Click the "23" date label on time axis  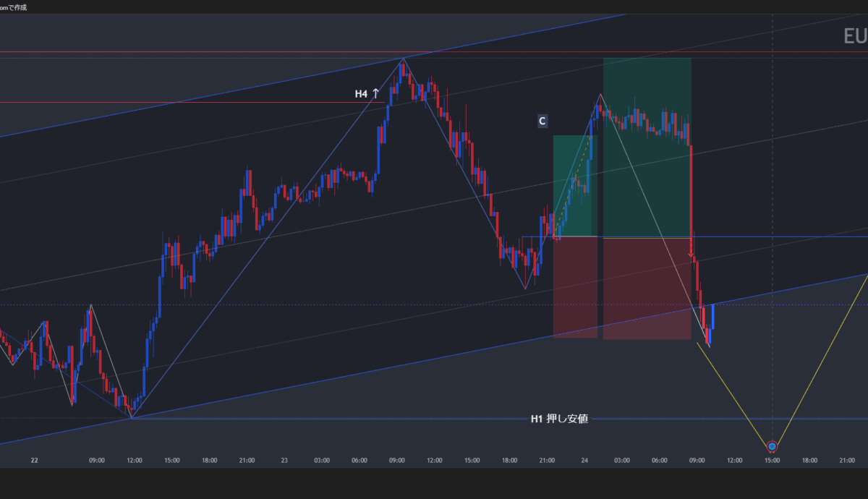coord(284,460)
